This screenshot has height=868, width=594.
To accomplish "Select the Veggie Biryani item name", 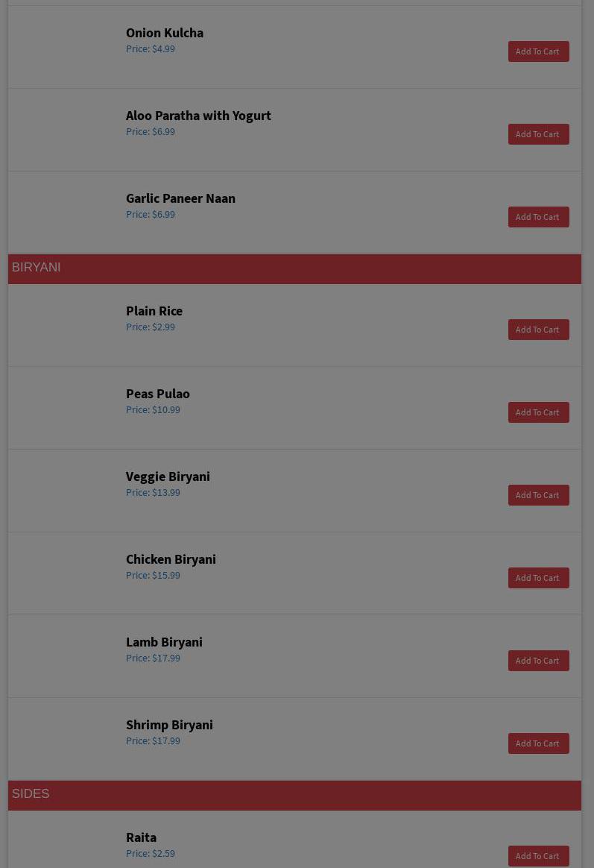I will [x=168, y=477].
